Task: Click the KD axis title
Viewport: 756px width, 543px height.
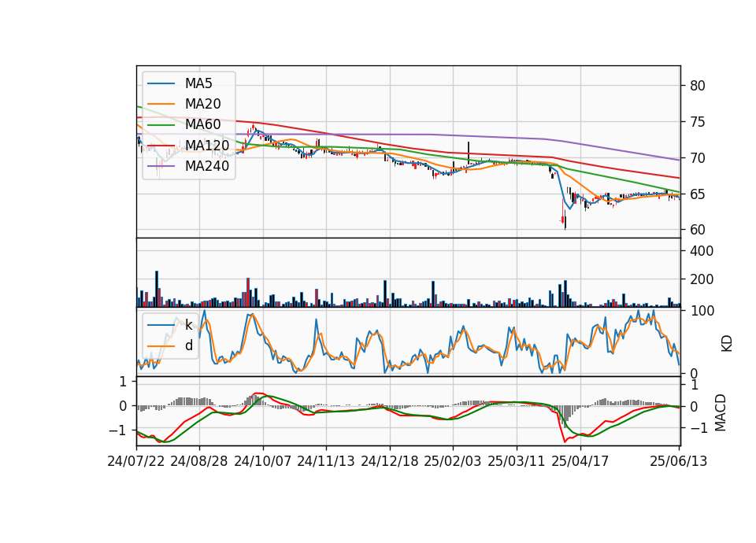Action: (727, 344)
